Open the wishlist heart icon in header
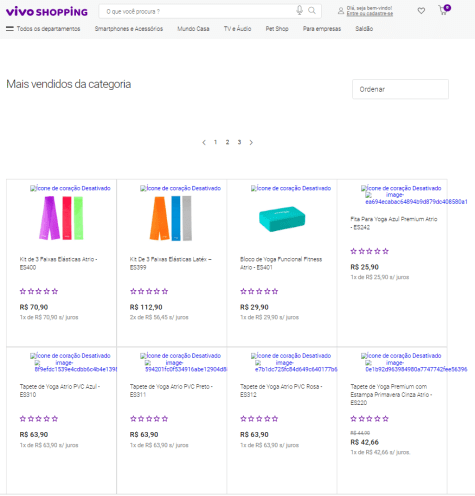475x496 pixels. (421, 11)
